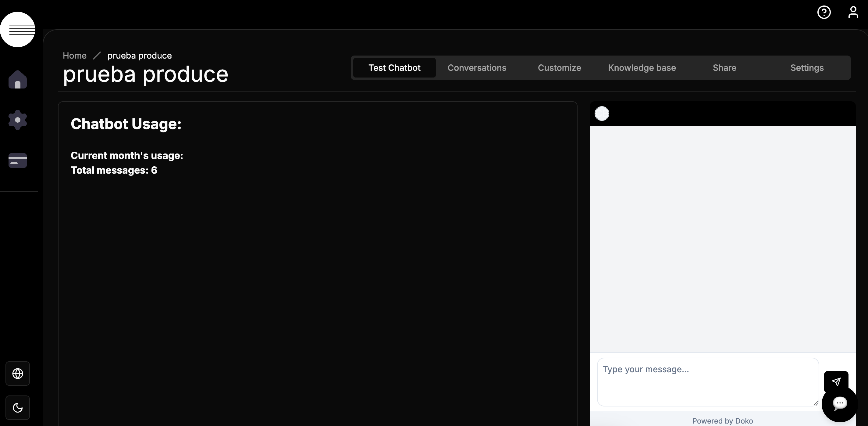Switch to the Test Chatbot tab
Viewport: 868px width, 426px height.
[x=394, y=68]
